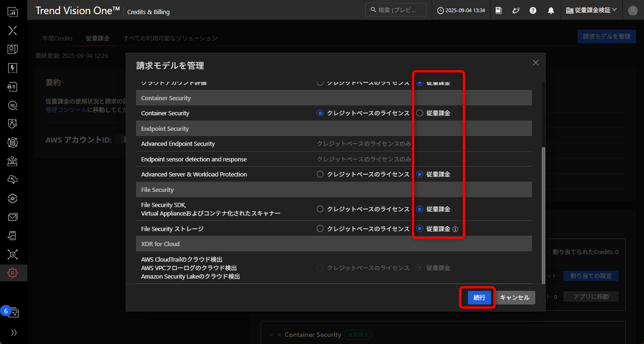Open the shield with person sidebar icon
644x344 pixels.
13,124
